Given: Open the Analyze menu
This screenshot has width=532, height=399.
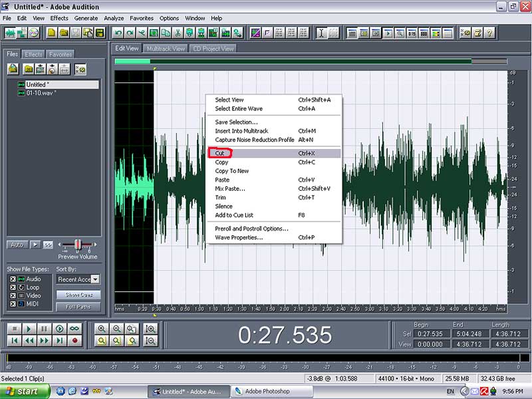Looking at the screenshot, I should tap(114, 19).
